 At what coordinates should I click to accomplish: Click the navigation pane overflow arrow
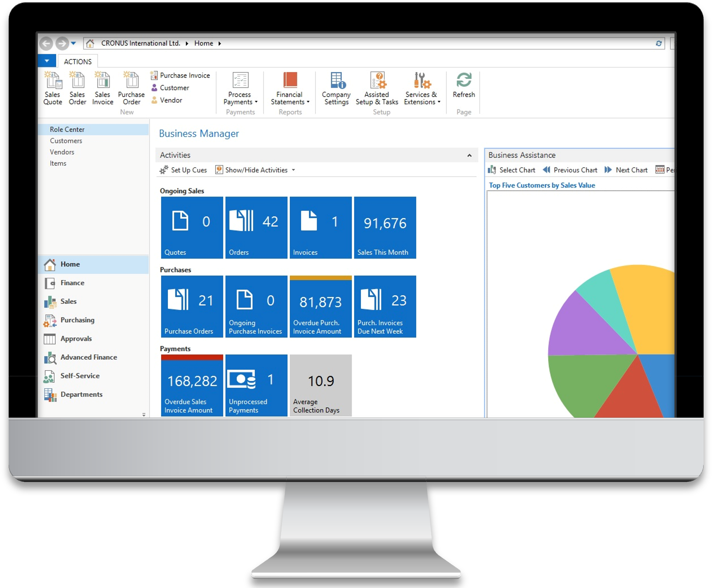[x=144, y=415]
